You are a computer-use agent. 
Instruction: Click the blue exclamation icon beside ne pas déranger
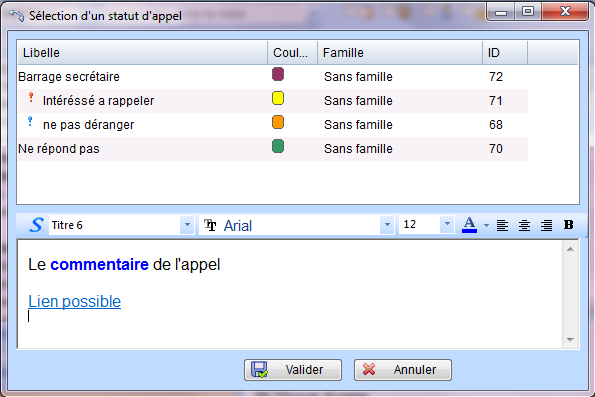[30, 122]
